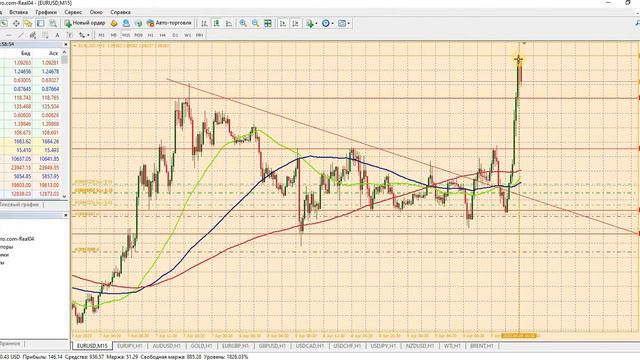Open the NZDUSD,H1 chart tab
640x360 pixels.
[x=420, y=346]
